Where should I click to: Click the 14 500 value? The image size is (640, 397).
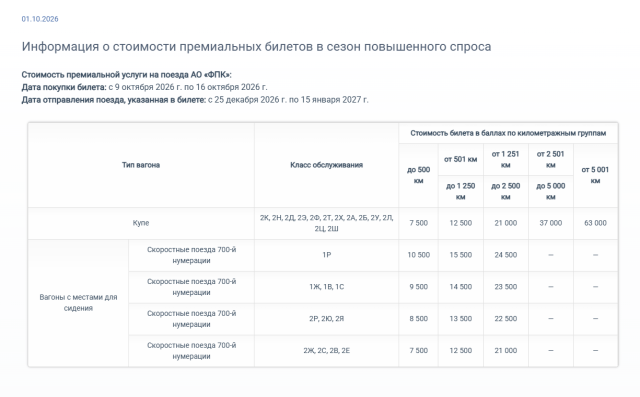(x=461, y=287)
